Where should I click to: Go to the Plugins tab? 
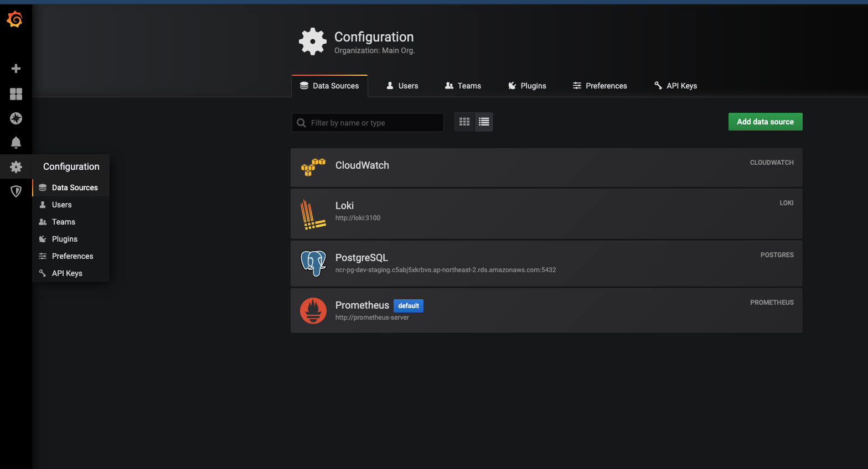point(527,86)
